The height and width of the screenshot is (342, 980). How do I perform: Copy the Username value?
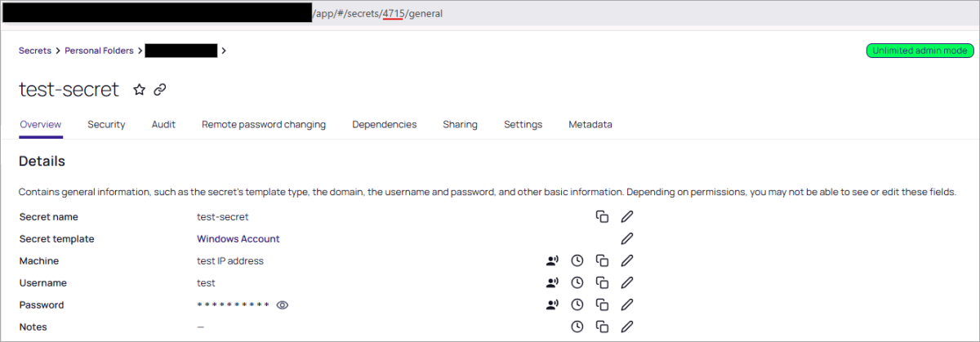tap(602, 283)
